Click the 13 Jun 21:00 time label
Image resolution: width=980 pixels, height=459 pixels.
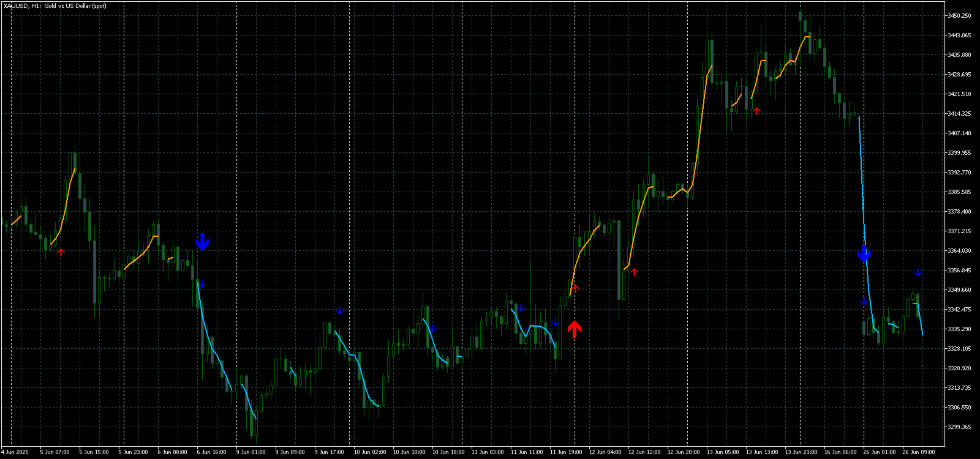(801, 452)
